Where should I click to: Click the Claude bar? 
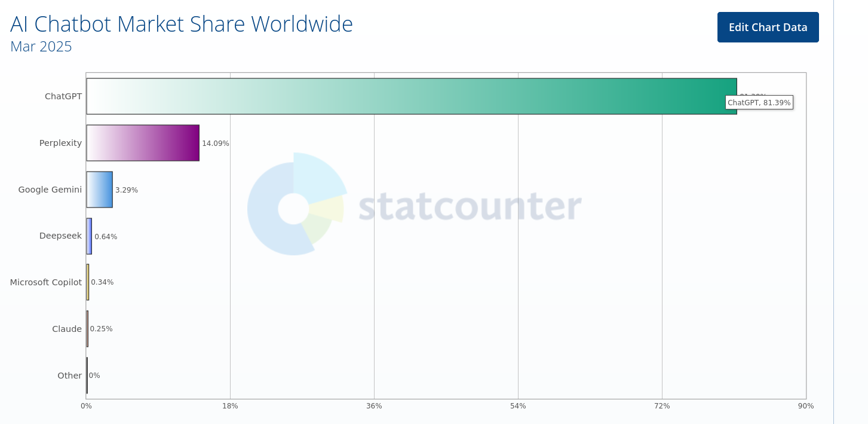pyautogui.click(x=87, y=329)
